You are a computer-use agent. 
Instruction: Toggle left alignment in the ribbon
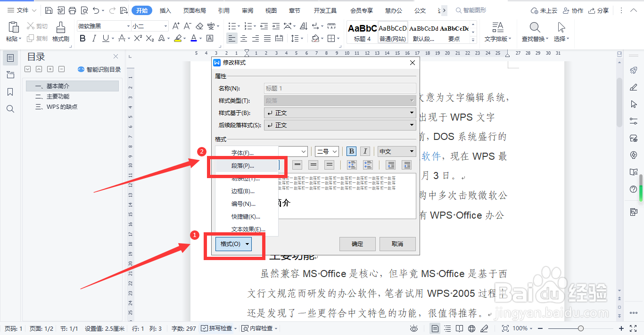tap(231, 38)
